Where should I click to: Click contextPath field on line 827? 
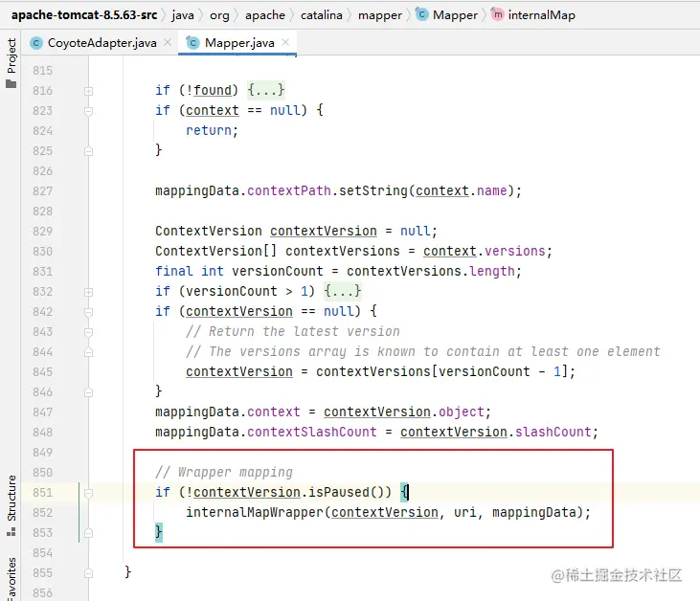pos(289,191)
